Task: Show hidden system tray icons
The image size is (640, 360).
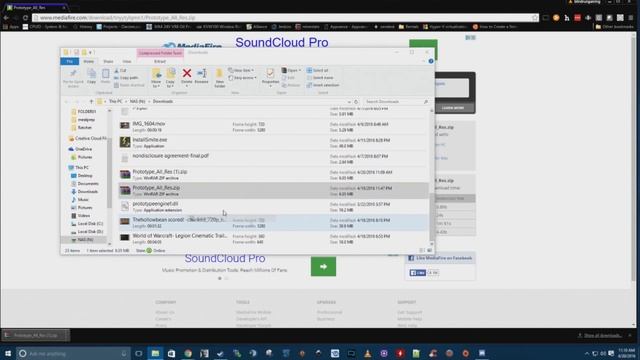Action: pos(587,353)
